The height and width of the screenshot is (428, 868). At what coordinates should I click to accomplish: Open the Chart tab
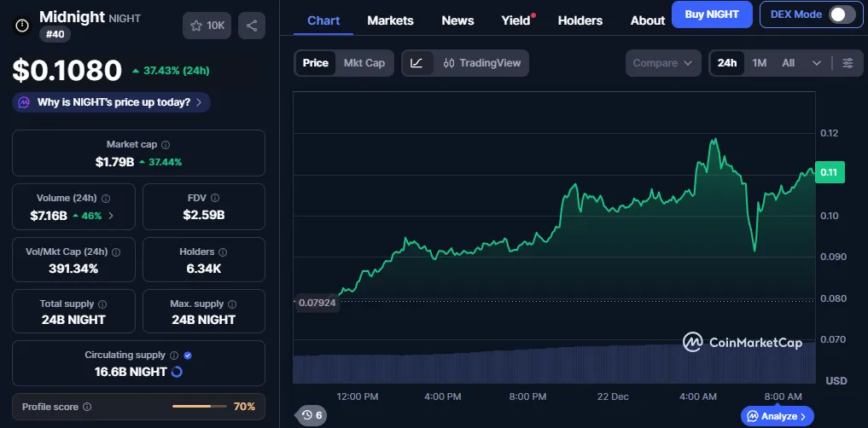click(x=323, y=21)
